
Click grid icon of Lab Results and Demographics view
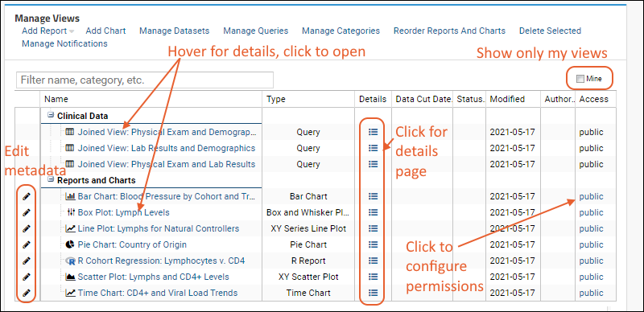click(x=70, y=148)
